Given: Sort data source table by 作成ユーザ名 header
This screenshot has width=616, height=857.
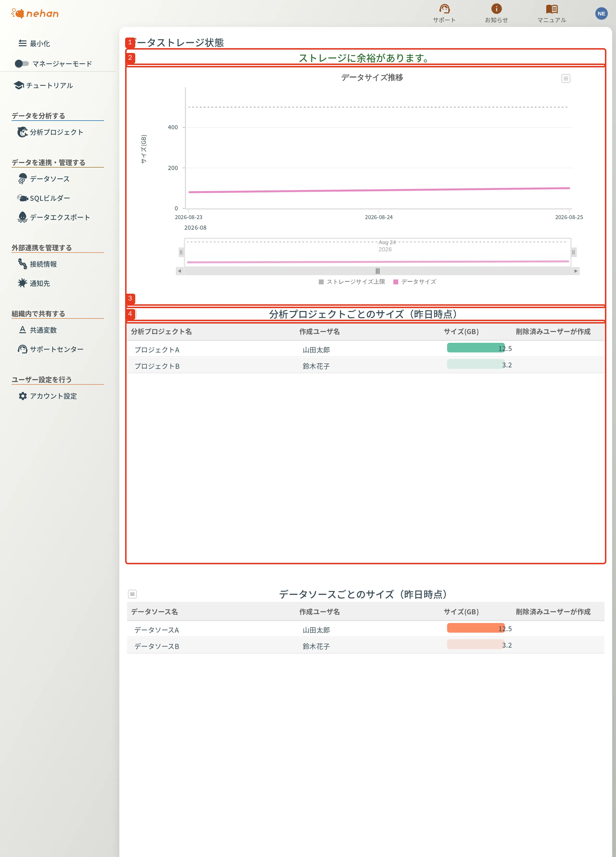Looking at the screenshot, I should pyautogui.click(x=320, y=611).
